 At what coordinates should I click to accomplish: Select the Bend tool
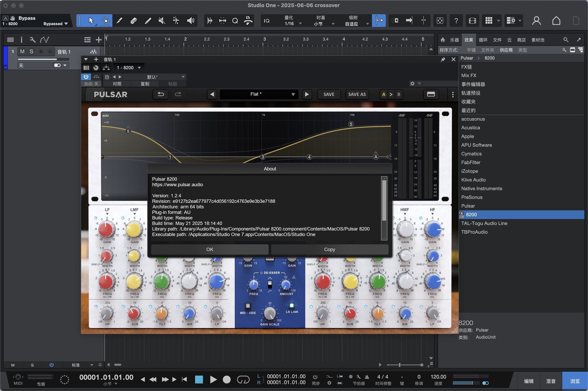tap(176, 20)
